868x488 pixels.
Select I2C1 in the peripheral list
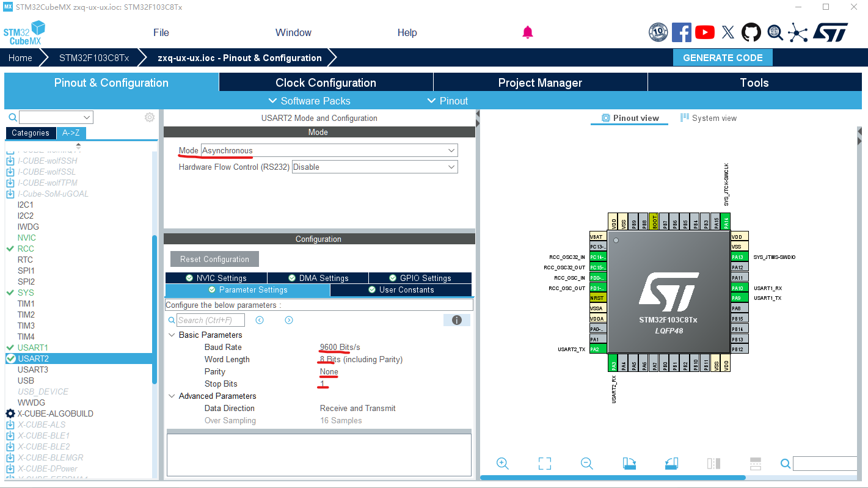(26, 205)
